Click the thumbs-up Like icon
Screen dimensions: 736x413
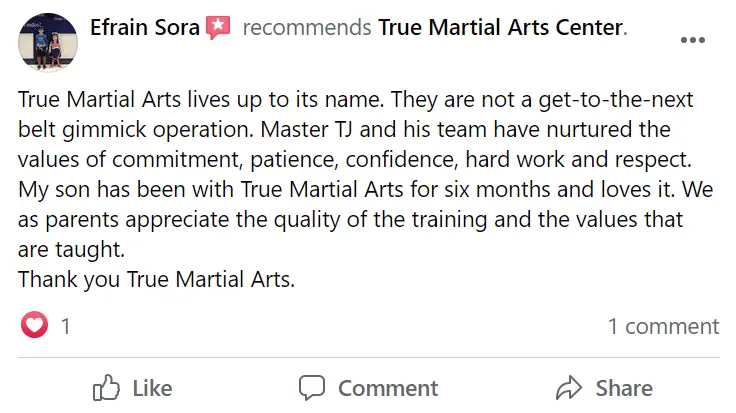click(x=106, y=388)
